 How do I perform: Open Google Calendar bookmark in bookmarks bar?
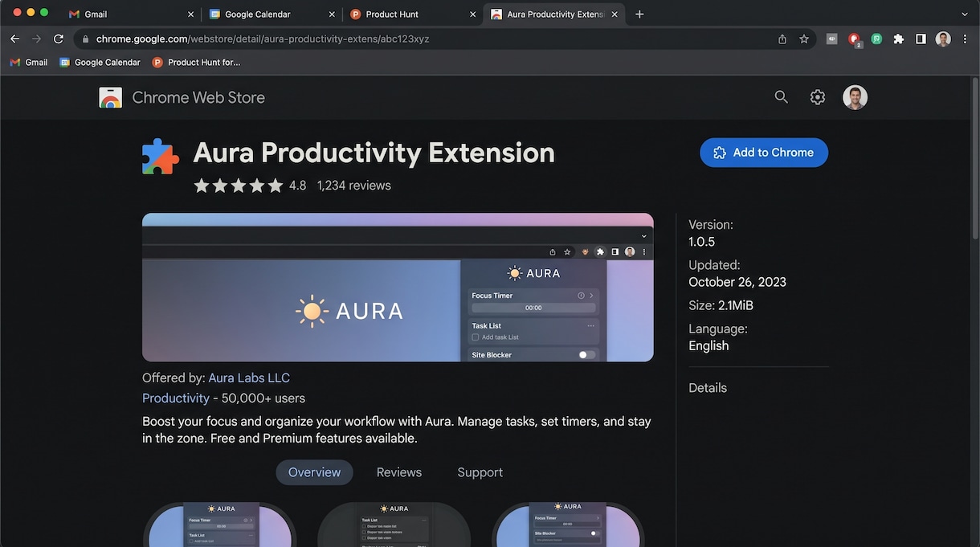[x=100, y=62]
